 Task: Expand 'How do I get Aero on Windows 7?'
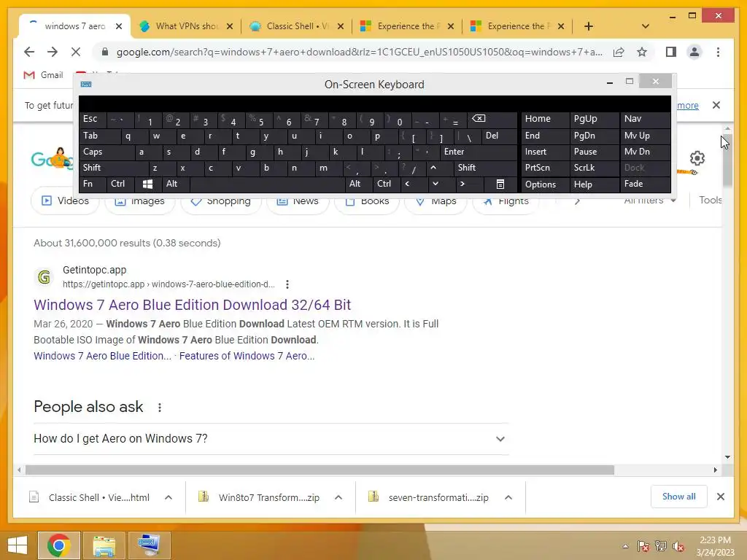tap(270, 438)
